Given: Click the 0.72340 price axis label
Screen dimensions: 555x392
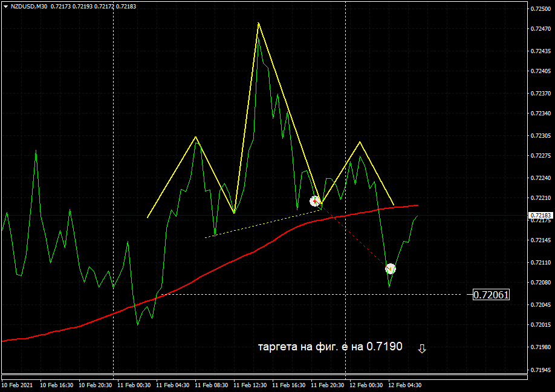Looking at the screenshot, I should click(541, 113).
